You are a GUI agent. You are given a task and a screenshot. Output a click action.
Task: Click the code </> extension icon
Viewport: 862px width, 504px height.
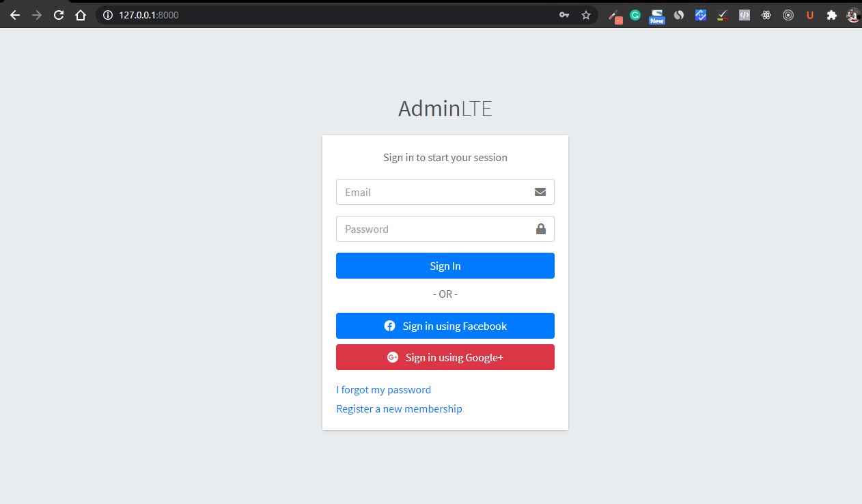(x=744, y=14)
